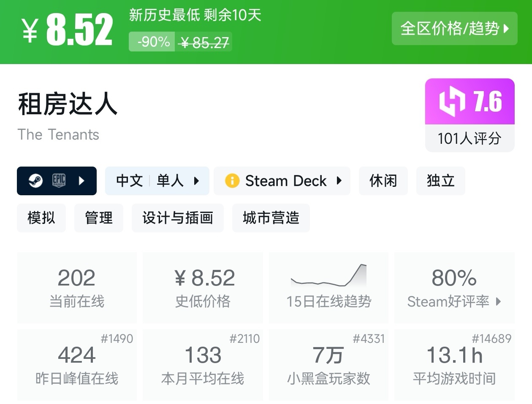The image size is (532, 404).
Task: Expand Steam Deck compatibility details
Action: pyautogui.click(x=339, y=181)
